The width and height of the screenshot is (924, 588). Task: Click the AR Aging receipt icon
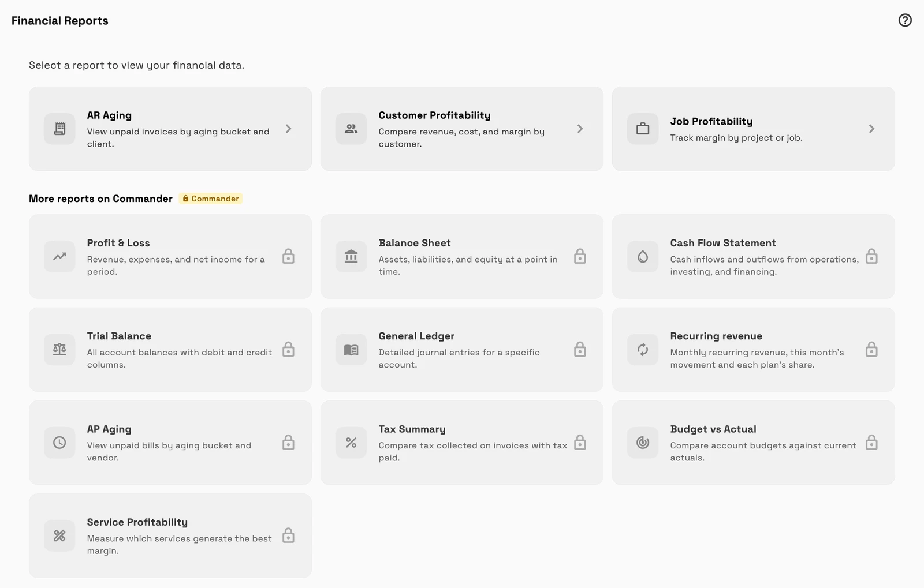click(x=59, y=129)
